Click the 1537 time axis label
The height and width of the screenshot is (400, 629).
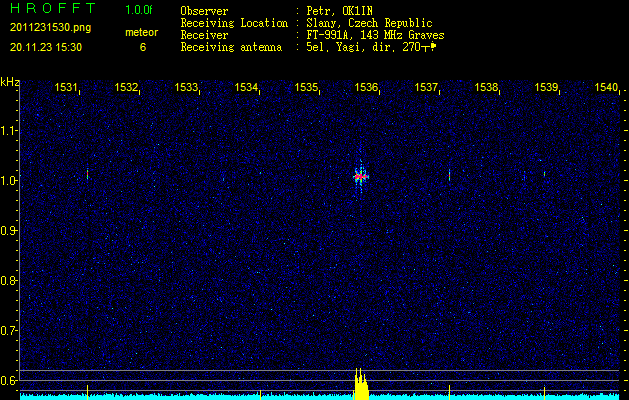tap(426, 87)
